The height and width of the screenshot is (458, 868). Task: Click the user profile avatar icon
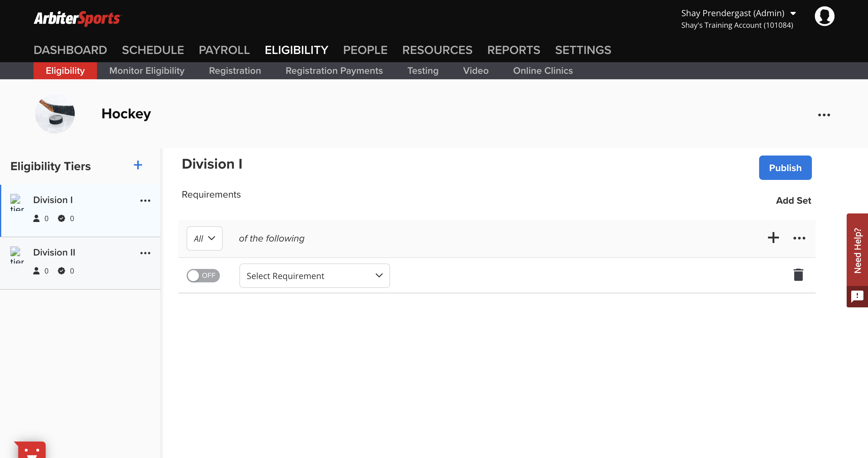[824, 16]
